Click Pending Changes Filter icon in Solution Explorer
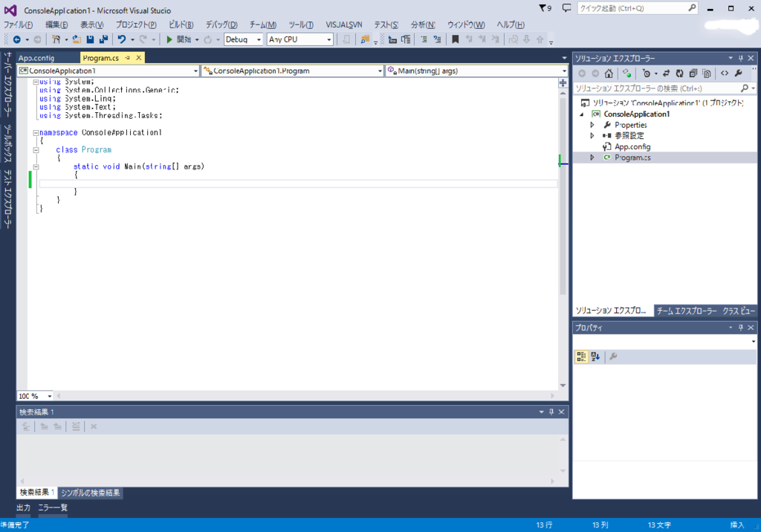The image size is (761, 532). coord(647,74)
